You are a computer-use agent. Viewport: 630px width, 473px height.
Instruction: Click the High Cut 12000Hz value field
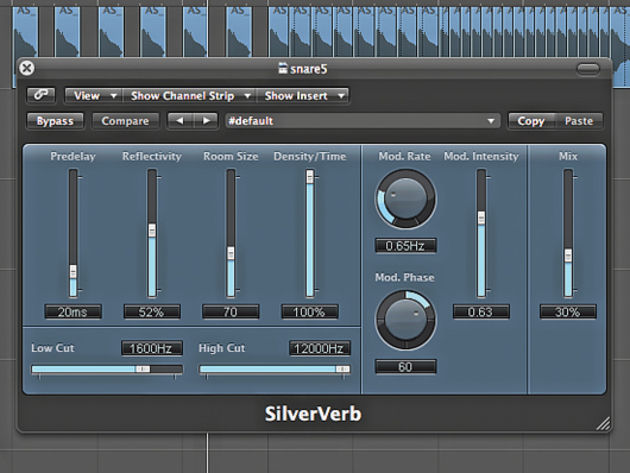(319, 348)
